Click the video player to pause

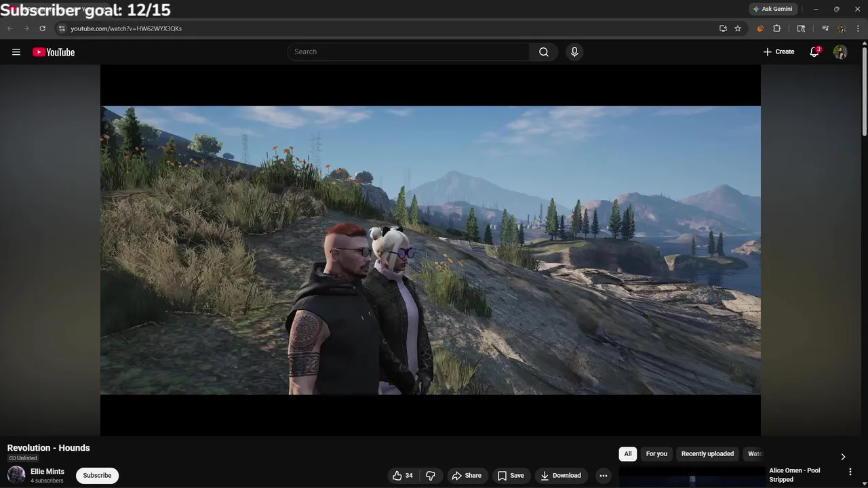[x=431, y=250]
